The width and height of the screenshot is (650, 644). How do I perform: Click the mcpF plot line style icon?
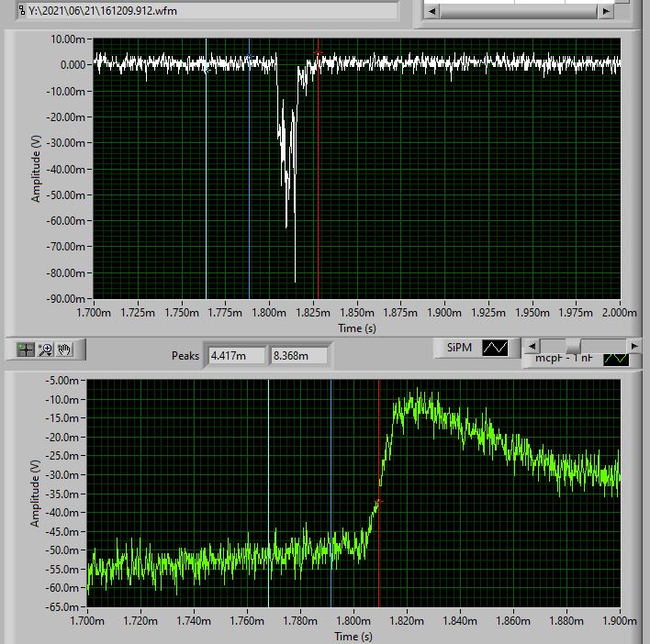618,359
